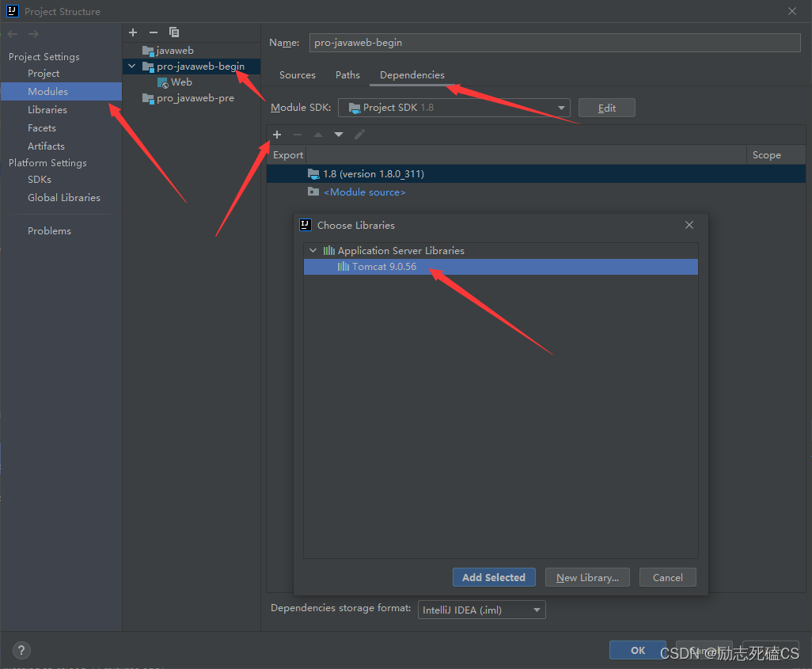
Task: Collapse the pro-javaweb-begin module node
Action: (x=132, y=67)
